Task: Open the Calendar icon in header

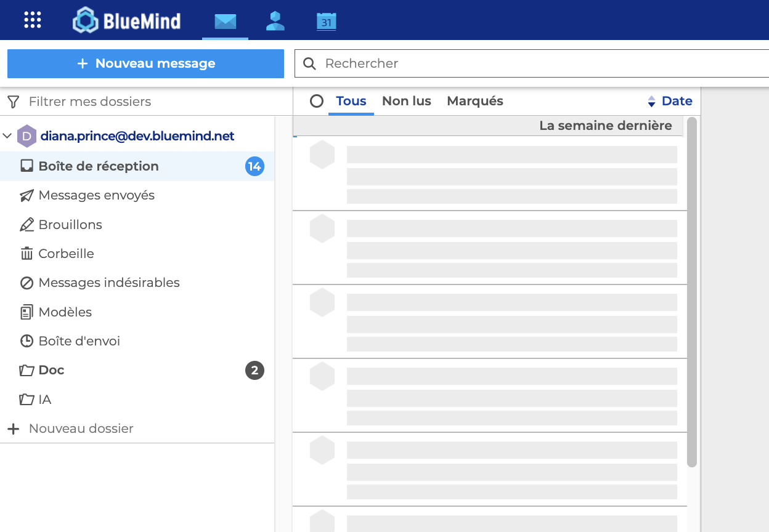Action: (x=326, y=22)
